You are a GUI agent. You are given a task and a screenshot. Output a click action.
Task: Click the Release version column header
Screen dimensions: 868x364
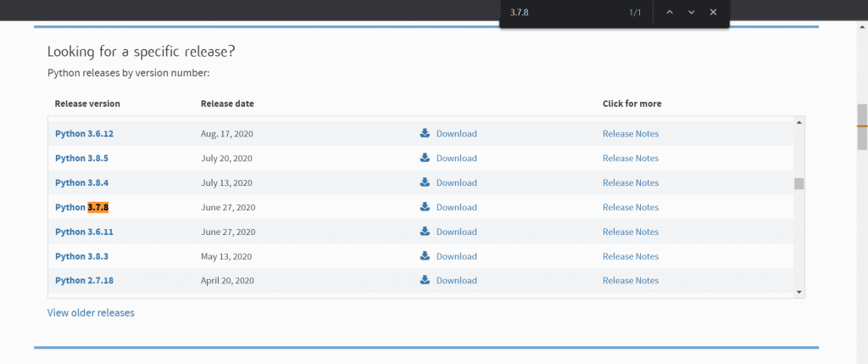coord(87,104)
